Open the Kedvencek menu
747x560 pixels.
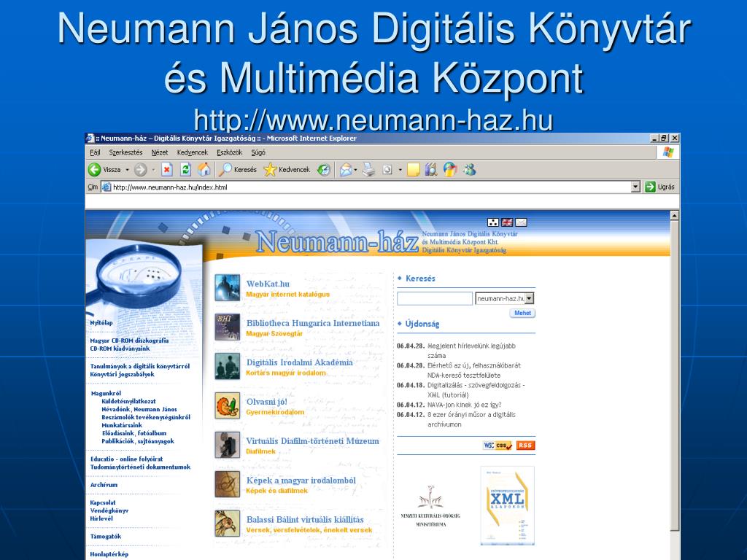(193, 152)
